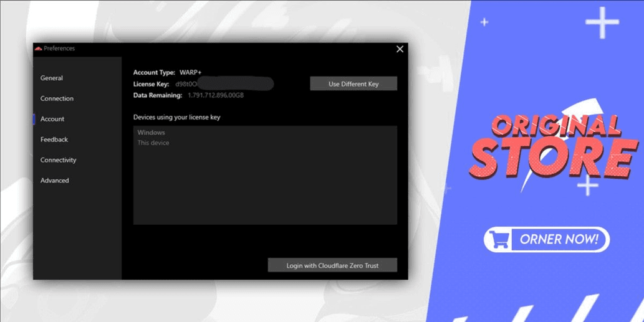Screen dimensions: 644x322
Task: Click the shopping cart icon on banner
Action: coord(499,240)
